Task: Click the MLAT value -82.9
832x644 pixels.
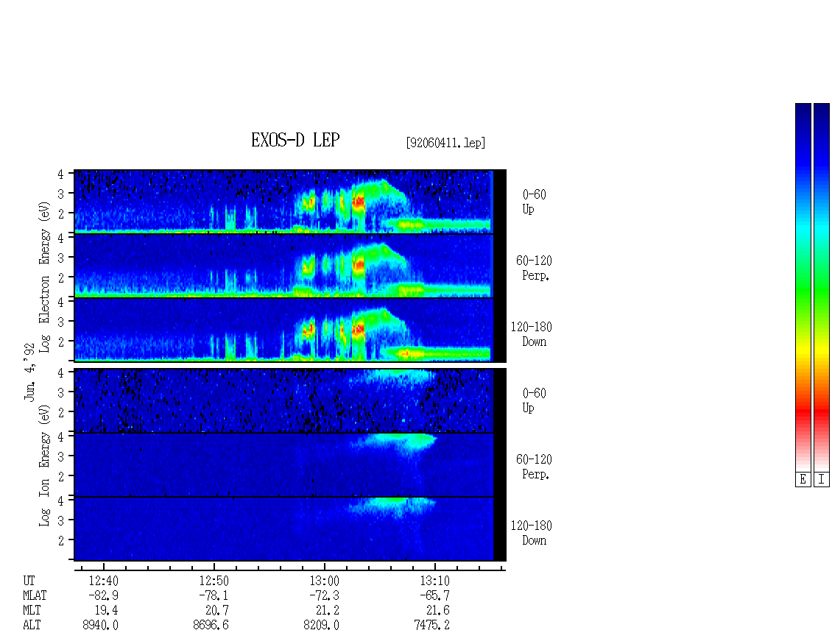Action: coord(104,595)
